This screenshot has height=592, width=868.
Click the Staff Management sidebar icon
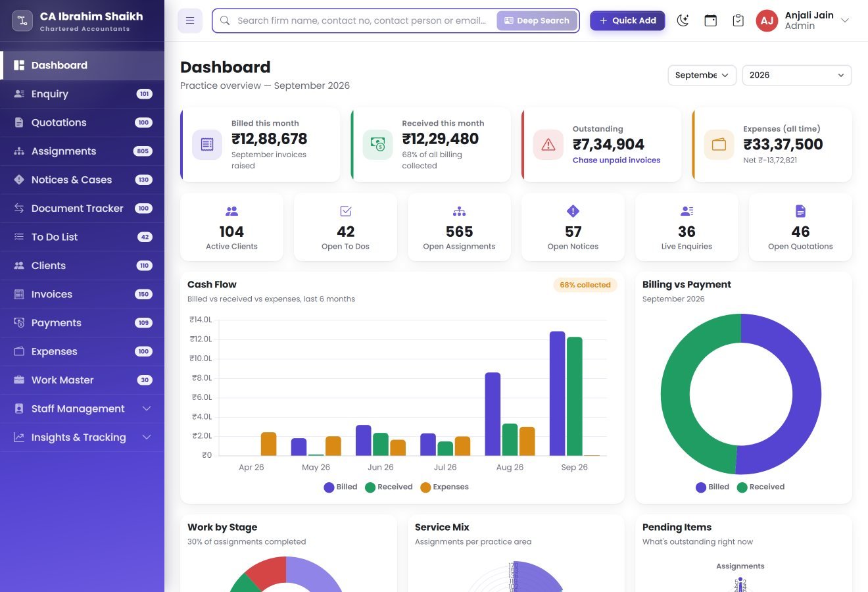coord(19,408)
